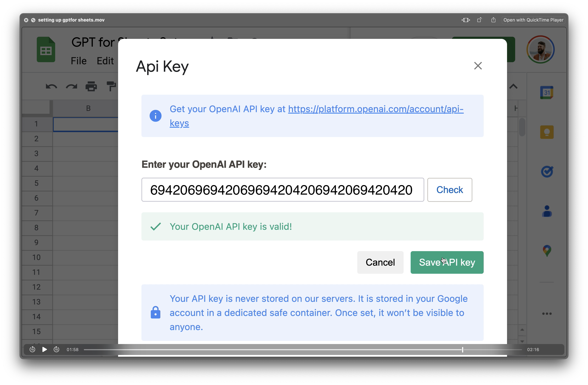
Task: Click the print icon in toolbar
Action: tap(91, 87)
